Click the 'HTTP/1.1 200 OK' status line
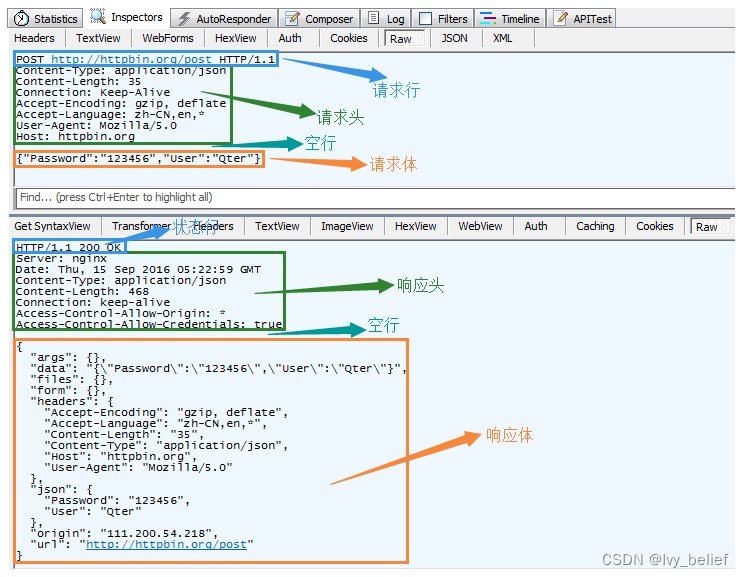This screenshot has width=744, height=577. (69, 247)
